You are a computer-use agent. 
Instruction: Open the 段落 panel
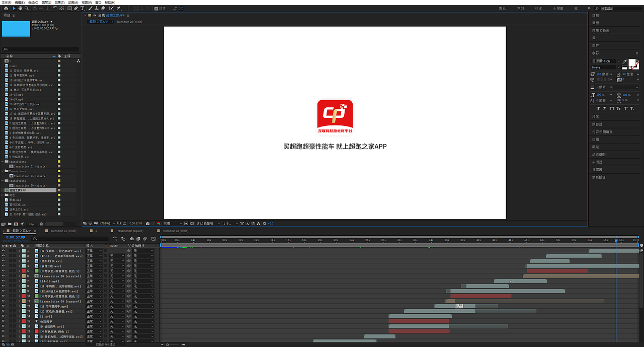596,116
